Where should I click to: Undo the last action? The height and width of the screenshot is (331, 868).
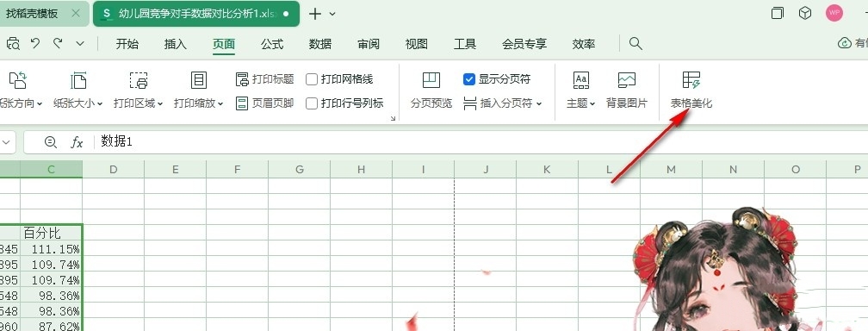click(x=35, y=43)
